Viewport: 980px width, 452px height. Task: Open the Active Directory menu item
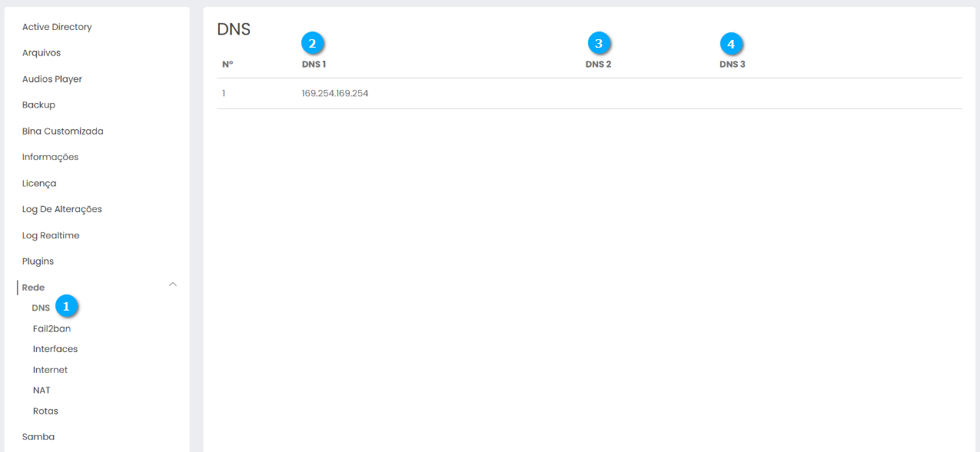coord(57,27)
